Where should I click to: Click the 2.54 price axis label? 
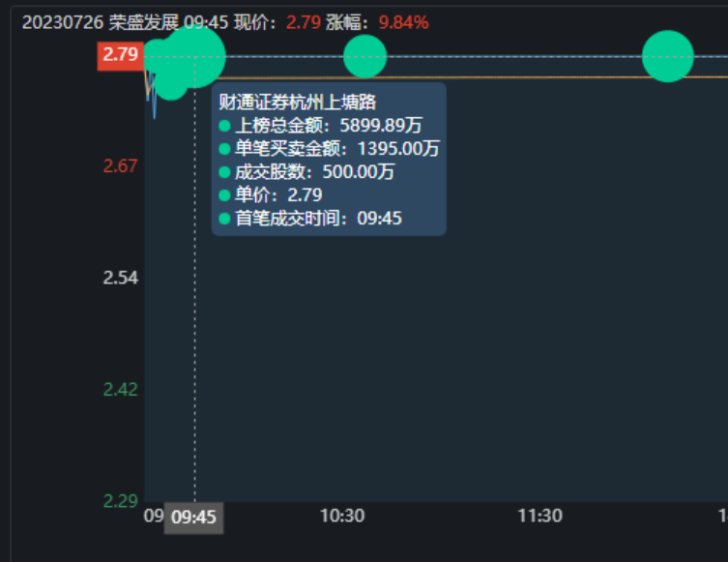point(121,279)
